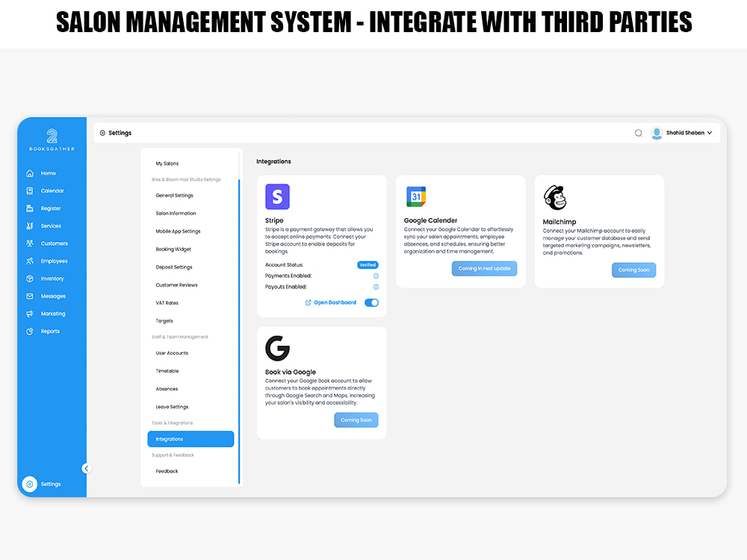Click the Settings gear in sidebar bottom
Image resolution: width=747 pixels, height=560 pixels.
click(x=30, y=485)
